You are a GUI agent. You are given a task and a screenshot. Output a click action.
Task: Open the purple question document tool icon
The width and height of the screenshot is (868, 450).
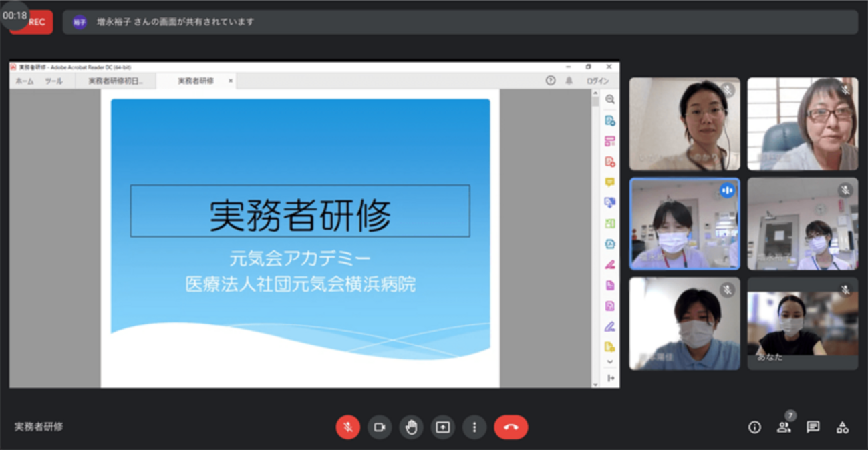610,306
